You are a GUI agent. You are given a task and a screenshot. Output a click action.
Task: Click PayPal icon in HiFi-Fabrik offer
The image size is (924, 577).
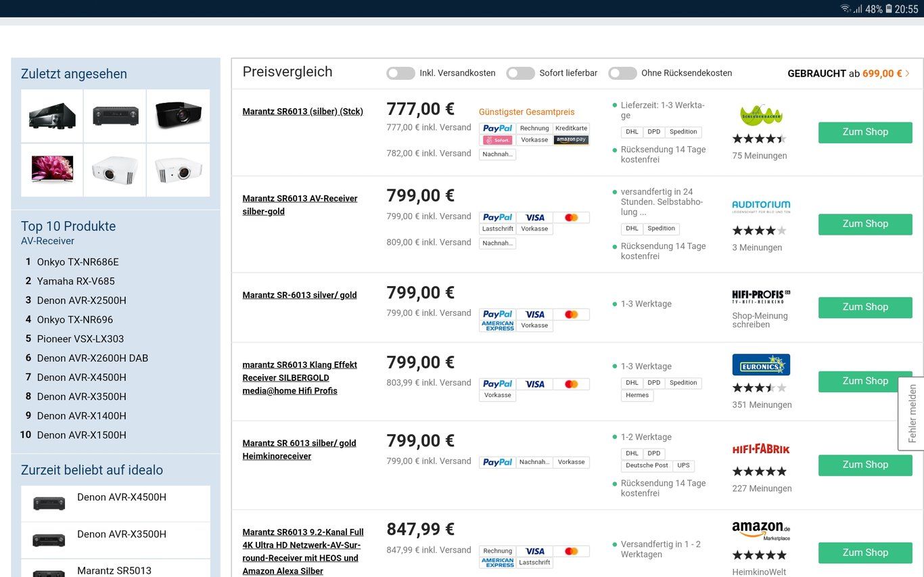(497, 463)
